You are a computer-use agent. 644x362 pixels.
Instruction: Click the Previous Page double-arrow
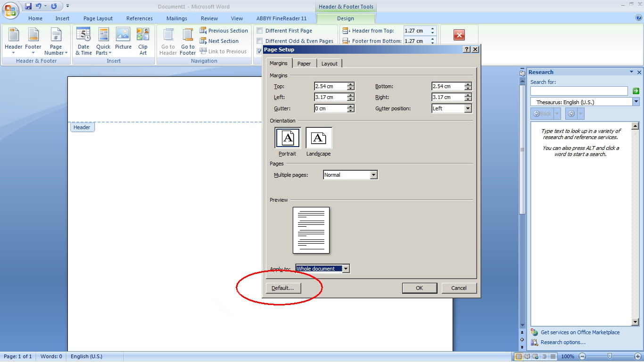(522, 333)
